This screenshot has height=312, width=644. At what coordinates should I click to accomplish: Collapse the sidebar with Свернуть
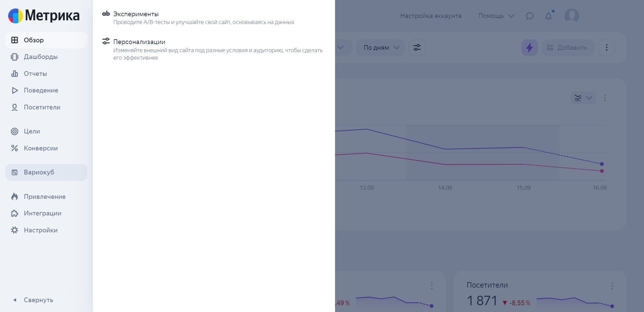pos(34,300)
